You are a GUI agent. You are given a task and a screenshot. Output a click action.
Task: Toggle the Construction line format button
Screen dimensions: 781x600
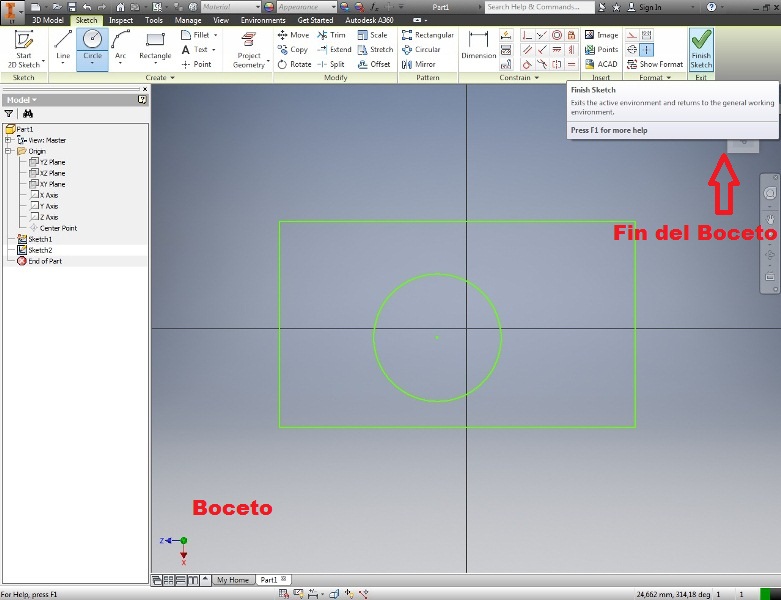[632, 35]
